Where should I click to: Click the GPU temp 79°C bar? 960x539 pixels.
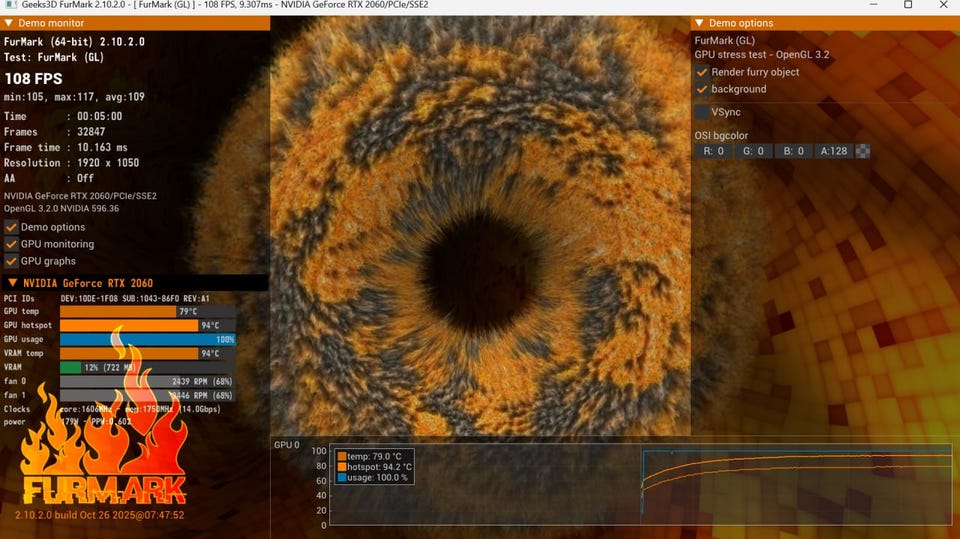tap(148, 311)
